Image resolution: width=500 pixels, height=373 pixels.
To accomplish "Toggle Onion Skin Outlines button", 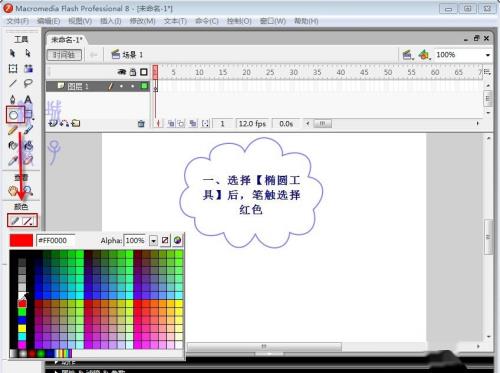I will (180, 124).
